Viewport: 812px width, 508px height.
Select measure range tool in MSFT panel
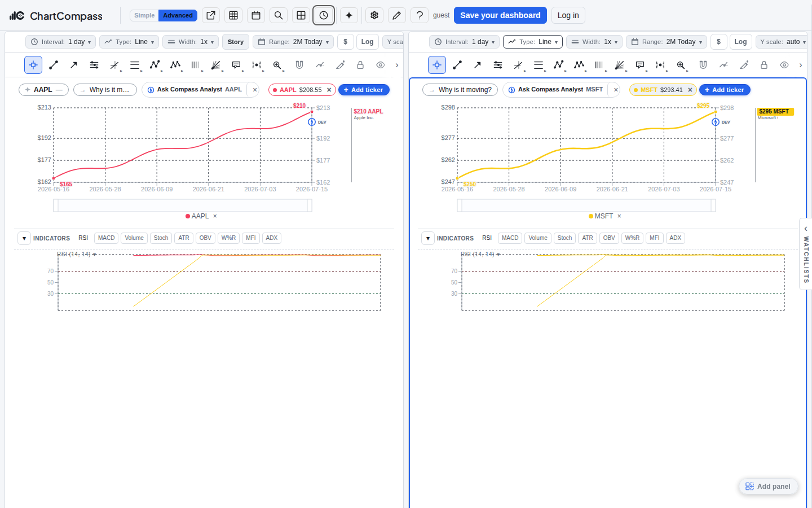pyautogui.click(x=660, y=65)
